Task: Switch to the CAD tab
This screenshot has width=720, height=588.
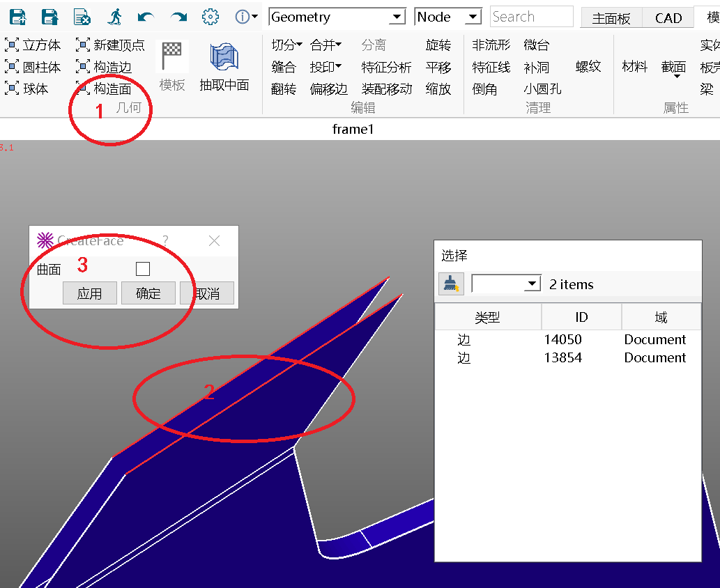Action: [x=668, y=18]
